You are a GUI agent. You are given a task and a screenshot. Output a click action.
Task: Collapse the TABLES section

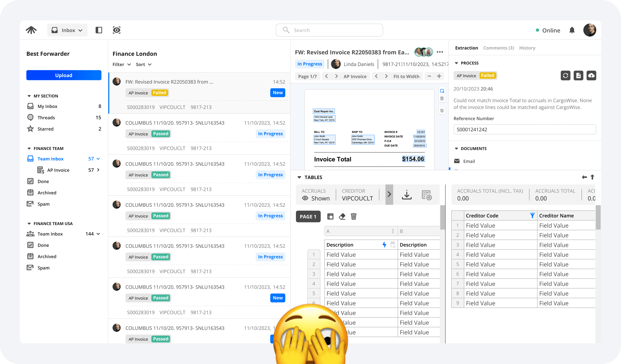pos(299,177)
